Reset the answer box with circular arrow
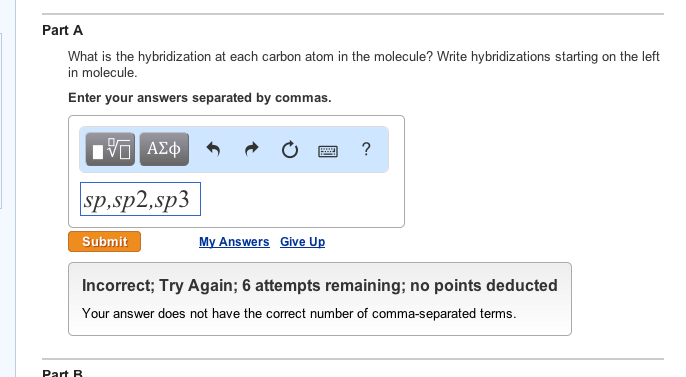The height and width of the screenshot is (377, 686). click(290, 150)
